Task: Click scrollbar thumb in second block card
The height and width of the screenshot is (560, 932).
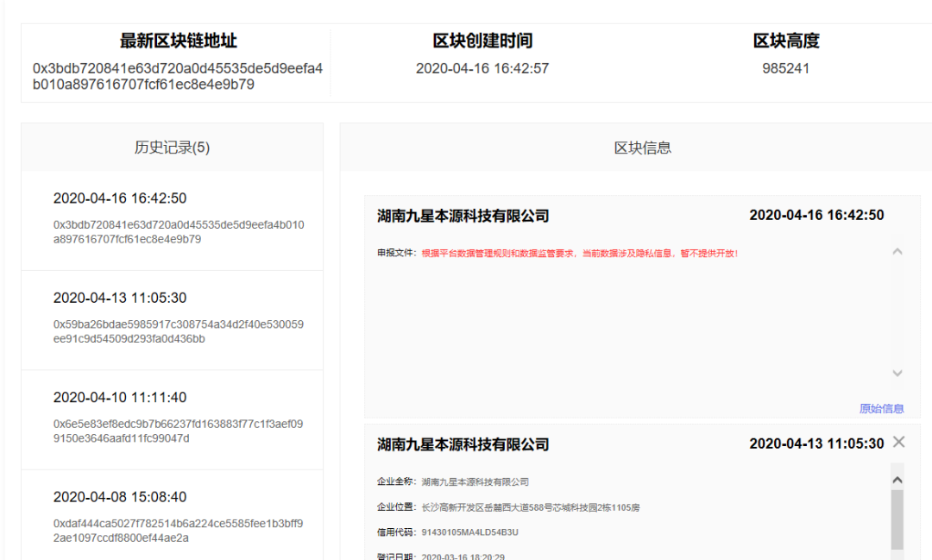Action: point(897,519)
